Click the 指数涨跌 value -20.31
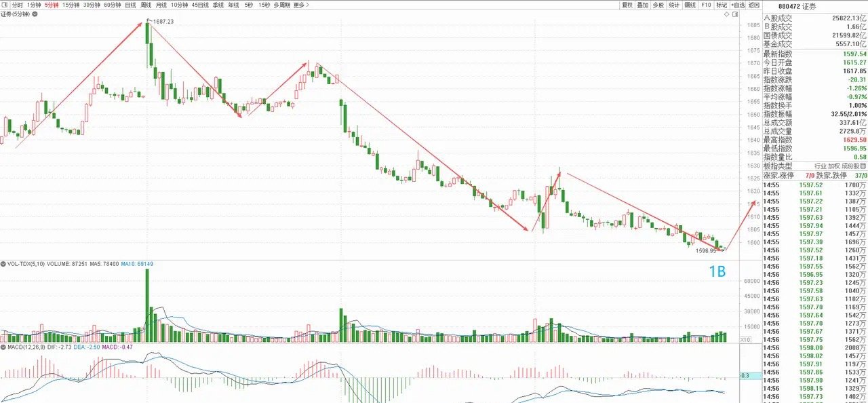The image size is (868, 403). [x=856, y=79]
